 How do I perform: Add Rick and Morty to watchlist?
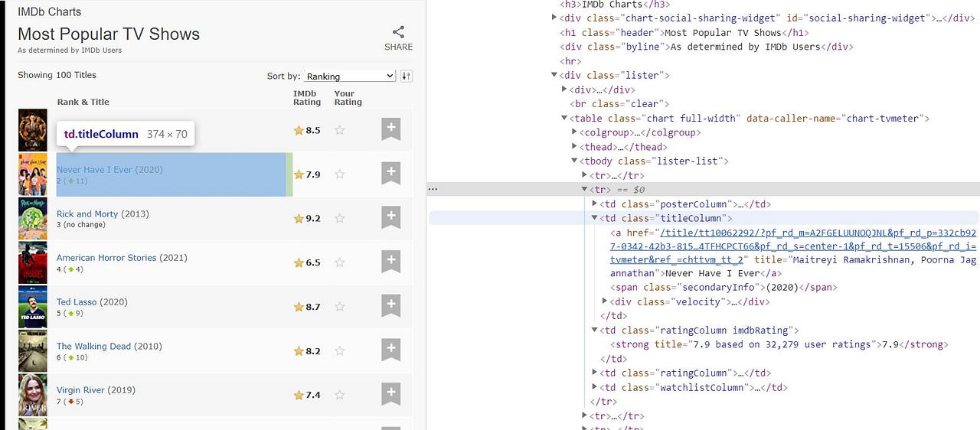click(390, 218)
